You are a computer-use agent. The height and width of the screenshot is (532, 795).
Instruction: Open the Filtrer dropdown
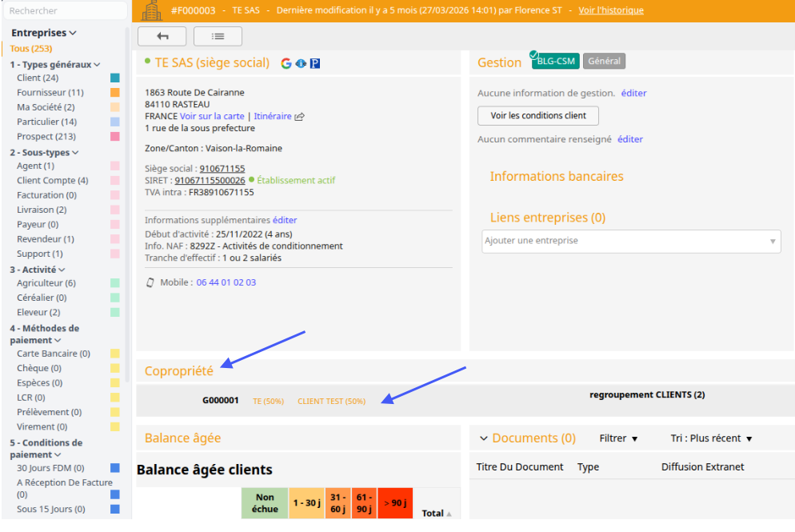tap(618, 438)
